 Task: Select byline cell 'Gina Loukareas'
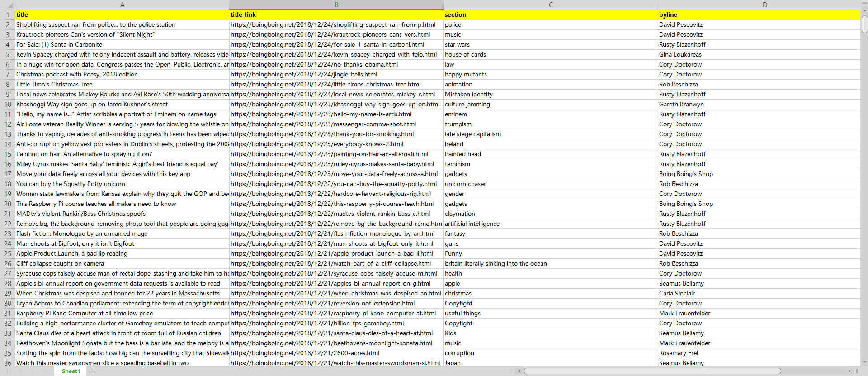[759, 54]
